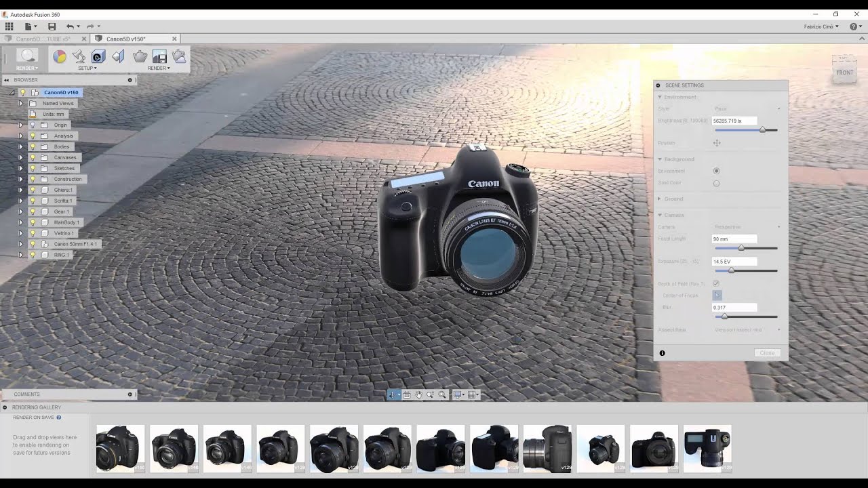This screenshot has width=868, height=488.
Task: Toggle visibility bulb for Canon 50mm F1.4:1
Action: (x=32, y=244)
